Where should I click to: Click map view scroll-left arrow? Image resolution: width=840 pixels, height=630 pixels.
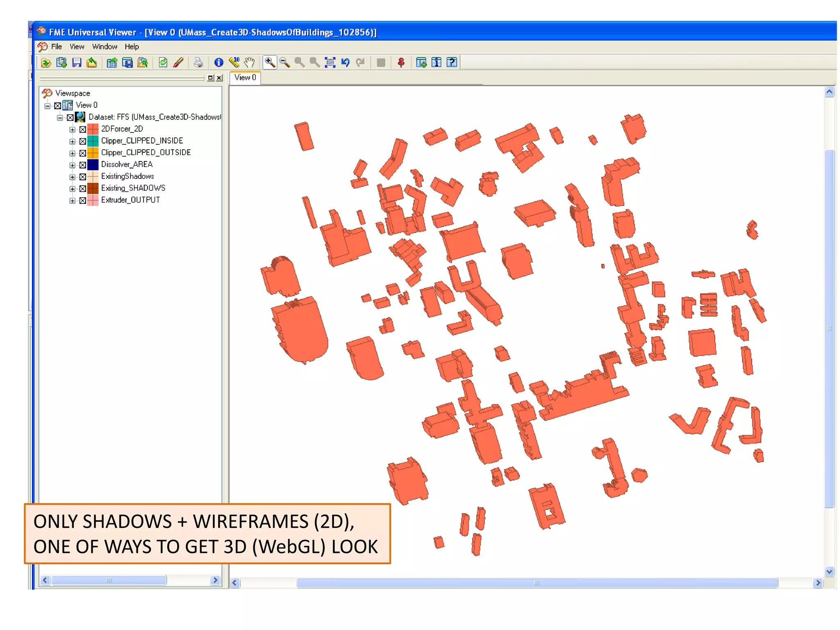235,582
